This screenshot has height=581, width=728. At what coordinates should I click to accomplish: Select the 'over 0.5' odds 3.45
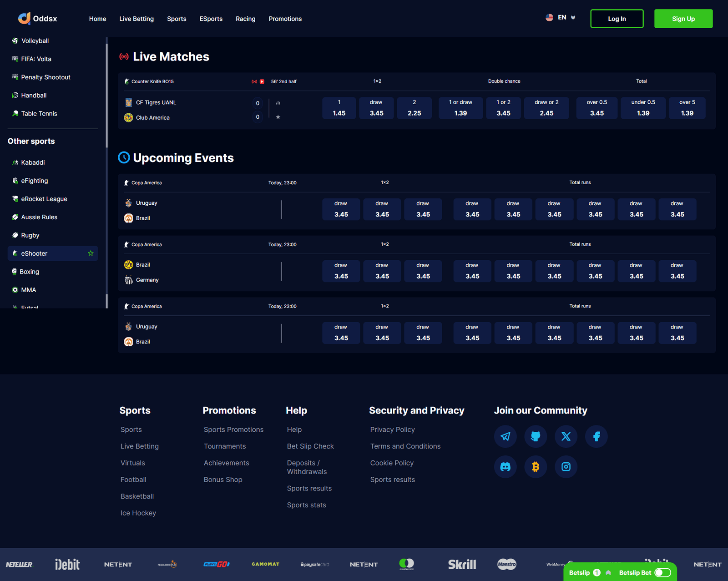tap(597, 108)
